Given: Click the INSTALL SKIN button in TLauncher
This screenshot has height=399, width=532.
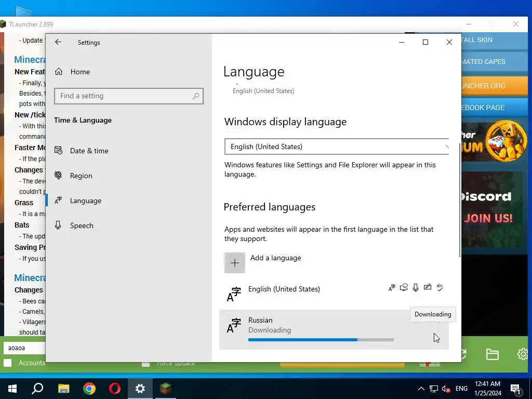Looking at the screenshot, I should 495,39.
